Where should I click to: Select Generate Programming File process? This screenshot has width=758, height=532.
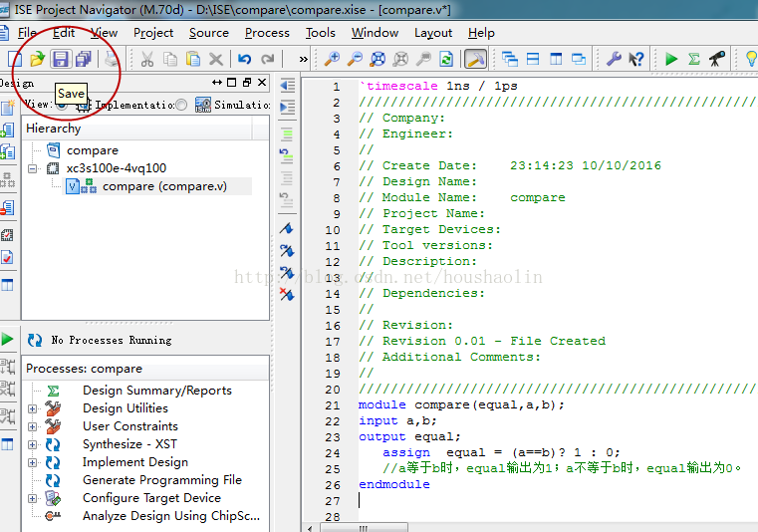pyautogui.click(x=162, y=480)
